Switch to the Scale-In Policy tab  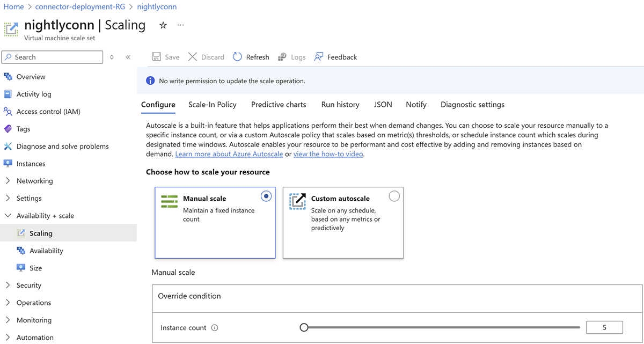[212, 105]
